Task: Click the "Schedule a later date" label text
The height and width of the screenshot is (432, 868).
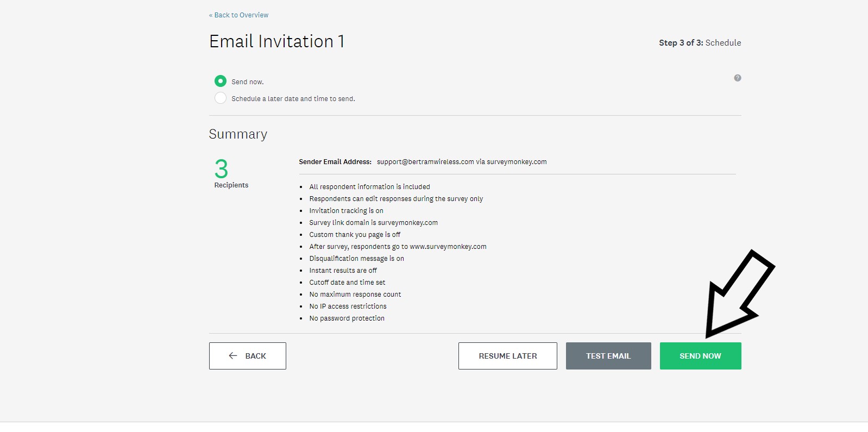Action: coord(293,99)
